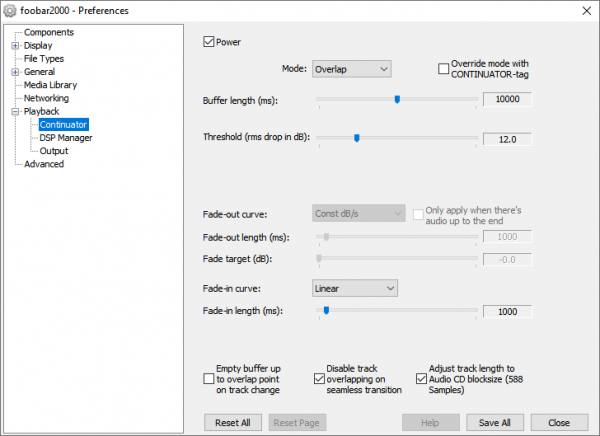Click the Save All button
This screenshot has height=436, width=600.
click(x=495, y=422)
